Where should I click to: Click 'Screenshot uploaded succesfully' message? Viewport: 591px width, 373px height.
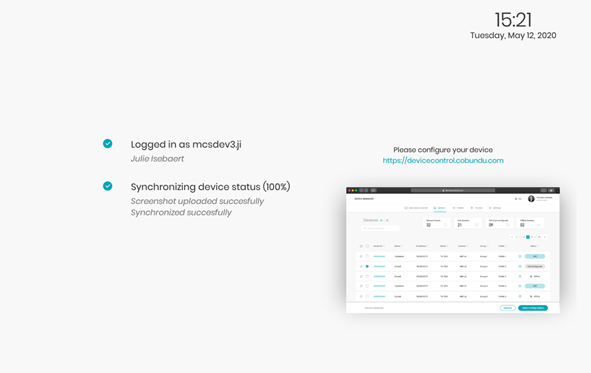tap(197, 201)
